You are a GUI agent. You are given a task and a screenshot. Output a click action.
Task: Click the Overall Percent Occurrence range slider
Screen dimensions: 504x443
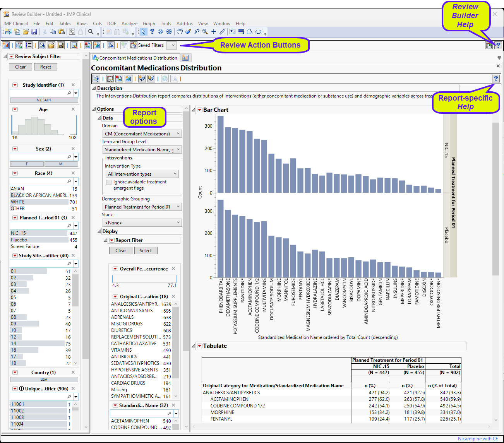144,279
